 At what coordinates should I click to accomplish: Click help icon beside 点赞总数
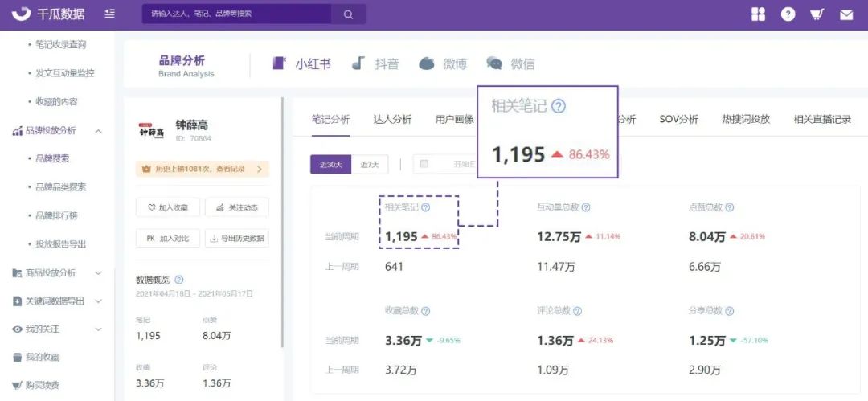click(x=730, y=207)
